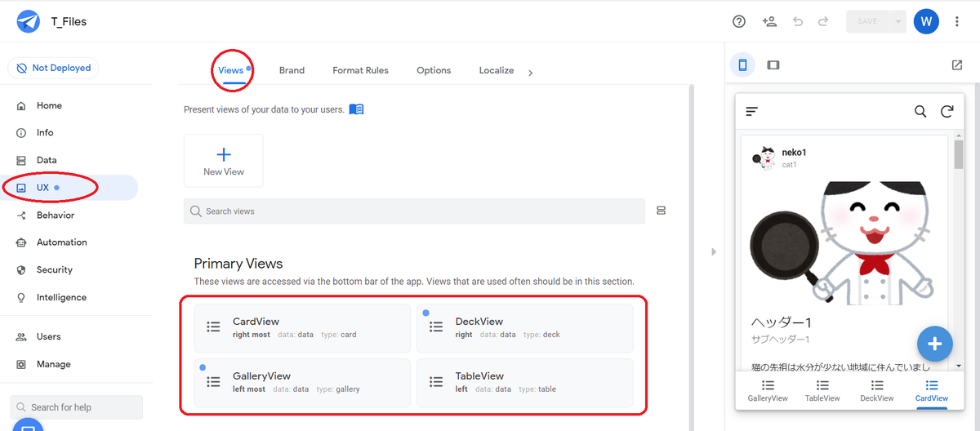Open the preview app hamburger menu

(x=752, y=111)
